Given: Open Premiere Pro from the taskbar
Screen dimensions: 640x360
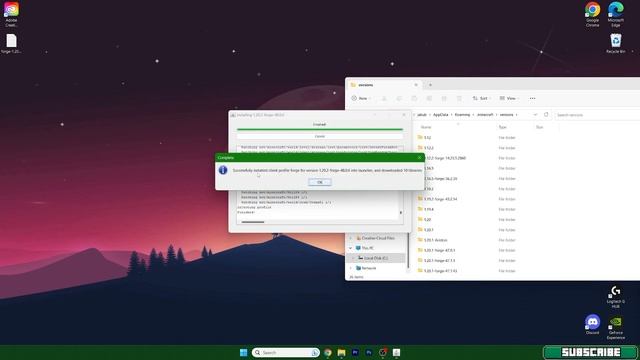Looking at the screenshot, I should (x=355, y=352).
